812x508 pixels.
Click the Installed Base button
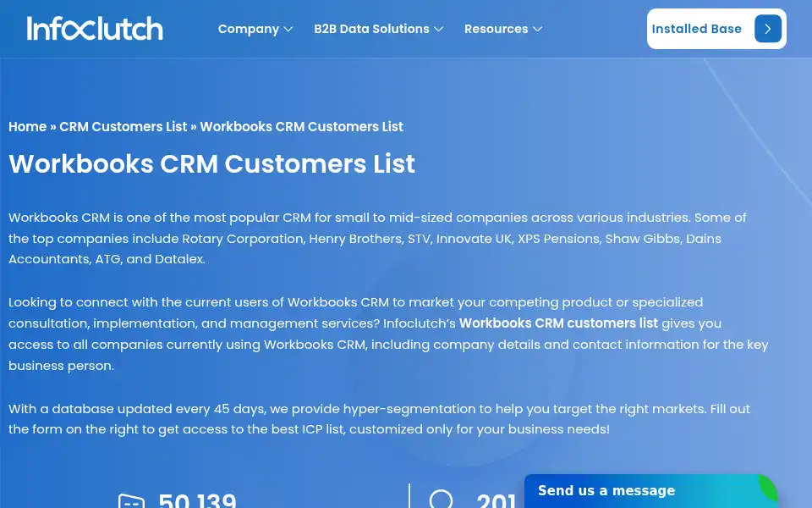click(716, 29)
